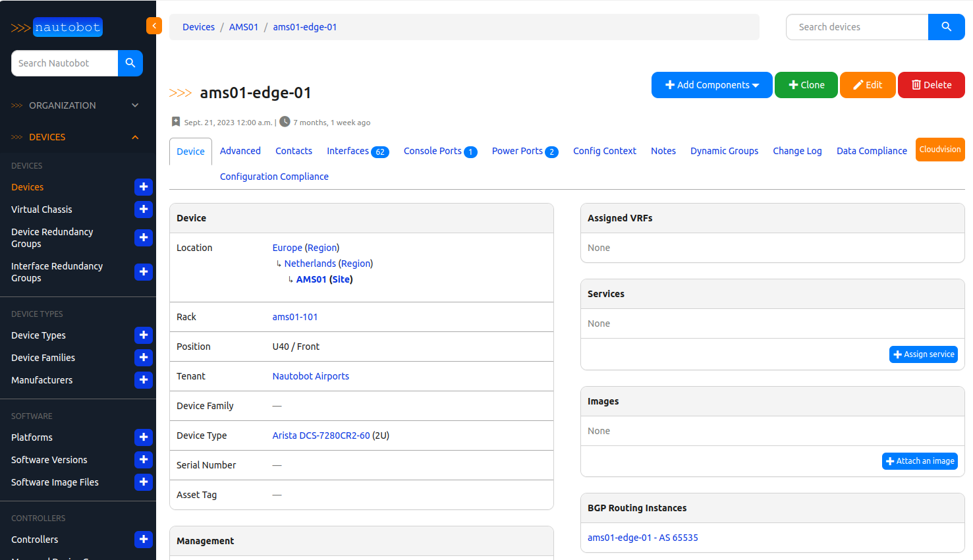
Task: Open the Config Context tab
Action: click(x=604, y=151)
